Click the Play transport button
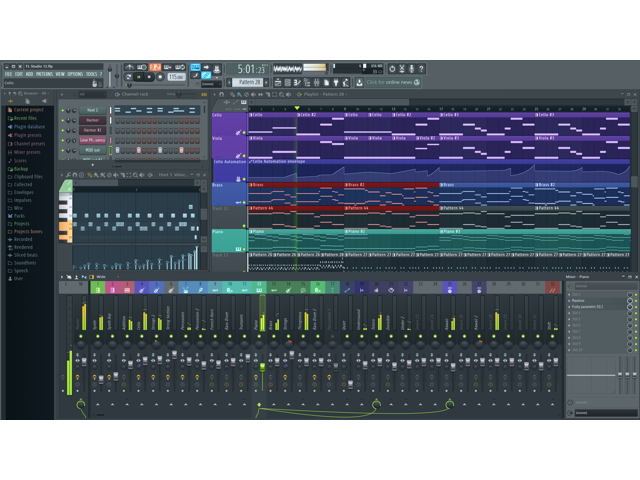The height and width of the screenshot is (480, 640). point(139,76)
